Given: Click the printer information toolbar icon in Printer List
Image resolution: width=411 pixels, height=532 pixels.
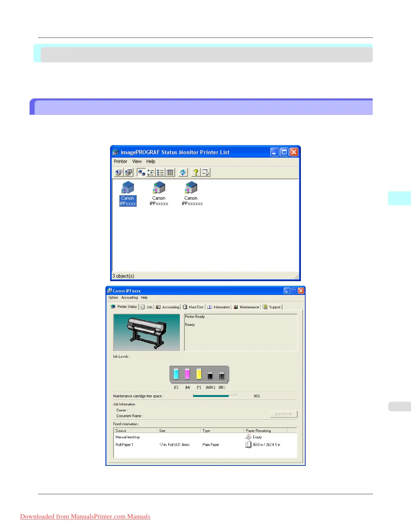Looking at the screenshot, I should (119, 172).
